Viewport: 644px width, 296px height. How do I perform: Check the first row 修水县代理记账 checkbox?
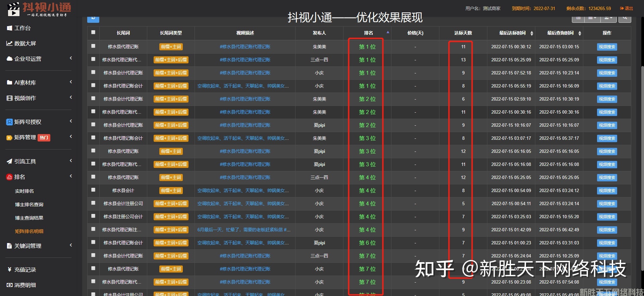pyautogui.click(x=93, y=46)
